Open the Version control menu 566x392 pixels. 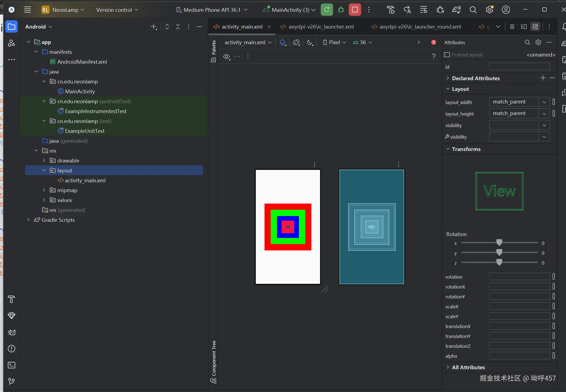point(117,10)
